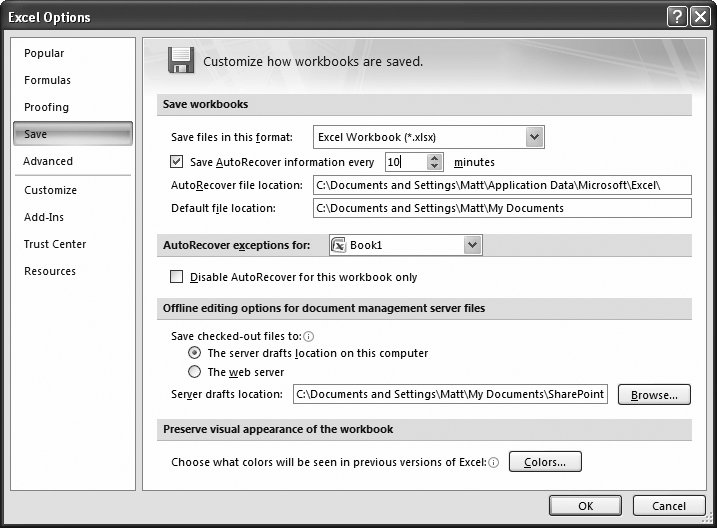Viewport: 717px width, 528px height.
Task: Click the Default file location text field
Action: click(x=501, y=208)
